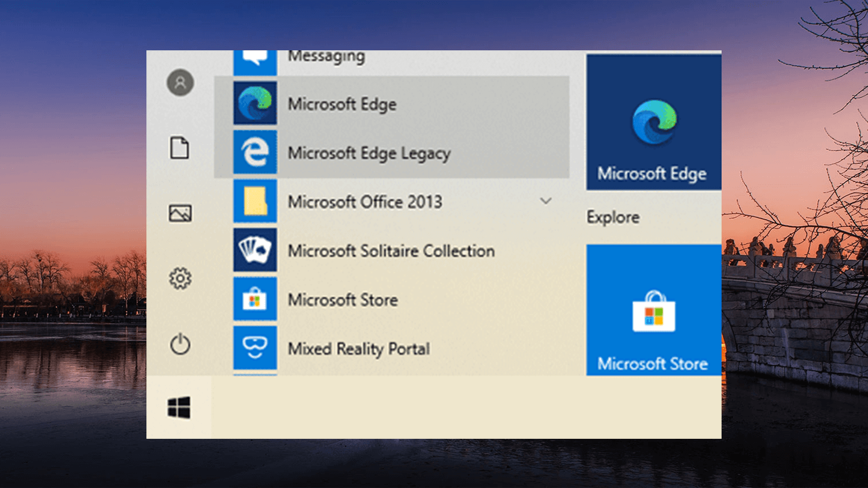Expand Microsoft Office 2013 folder chevron
This screenshot has width=868, height=488.
(546, 201)
